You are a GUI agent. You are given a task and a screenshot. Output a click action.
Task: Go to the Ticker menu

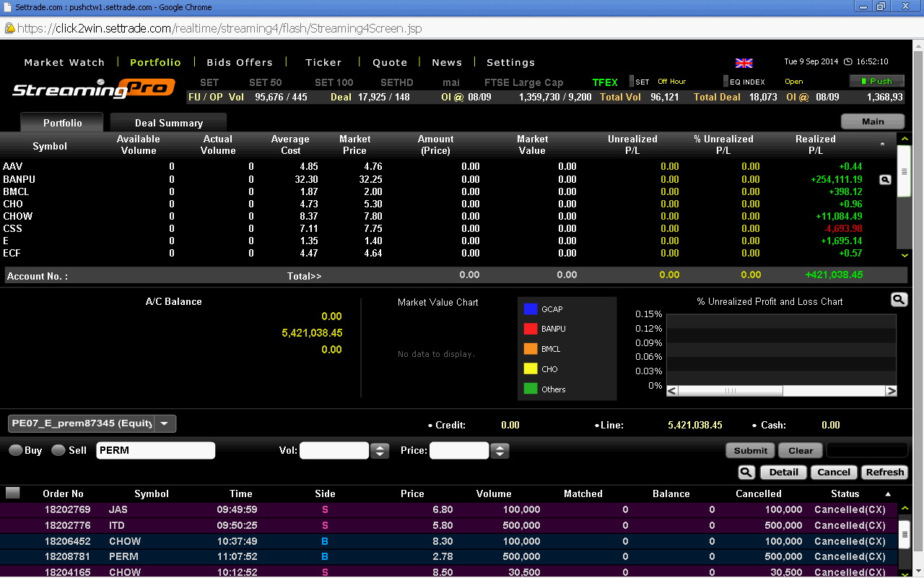(x=323, y=62)
